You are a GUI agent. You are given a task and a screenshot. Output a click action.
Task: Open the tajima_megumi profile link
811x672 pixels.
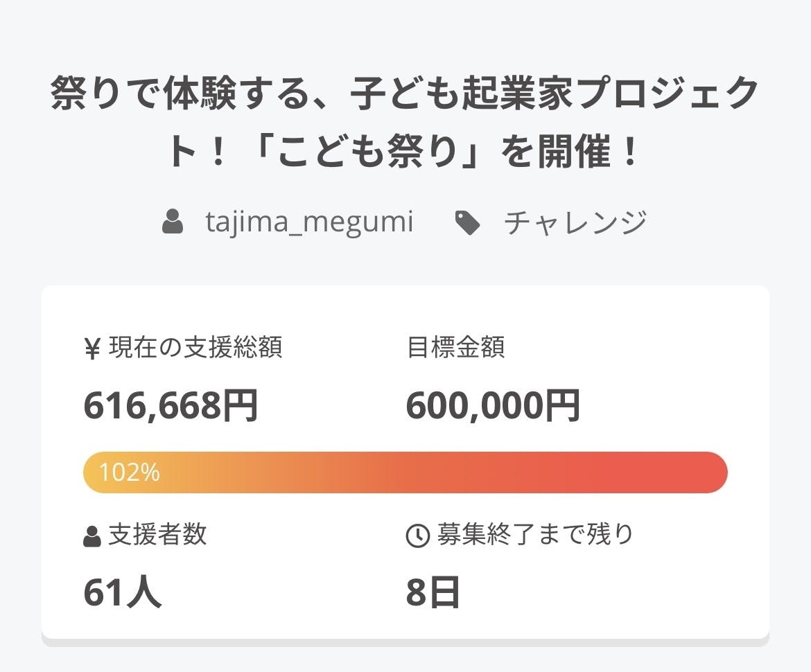[309, 222]
